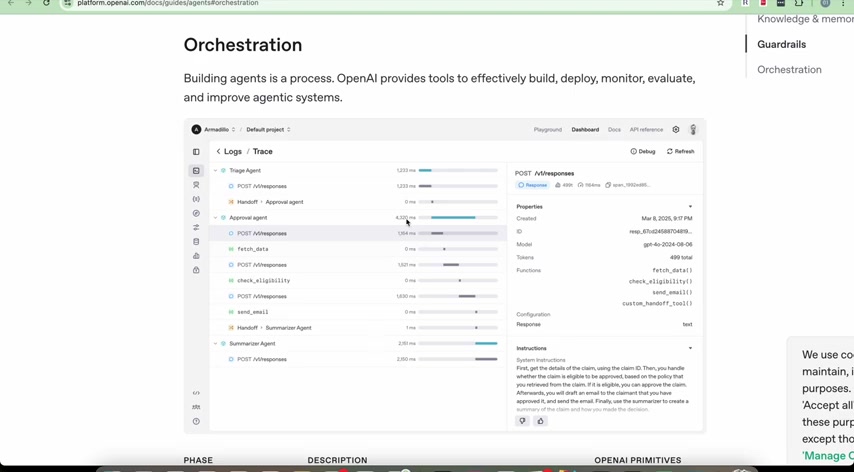Open the profile avatar in the dashboard header
Screen dimensions: 854x472
(693, 130)
